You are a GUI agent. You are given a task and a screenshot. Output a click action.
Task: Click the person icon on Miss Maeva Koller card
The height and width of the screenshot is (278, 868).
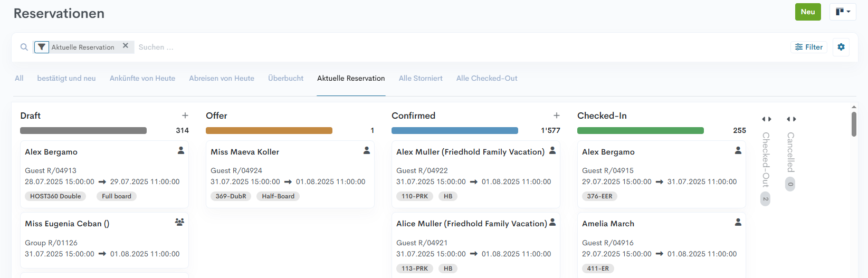367,151
